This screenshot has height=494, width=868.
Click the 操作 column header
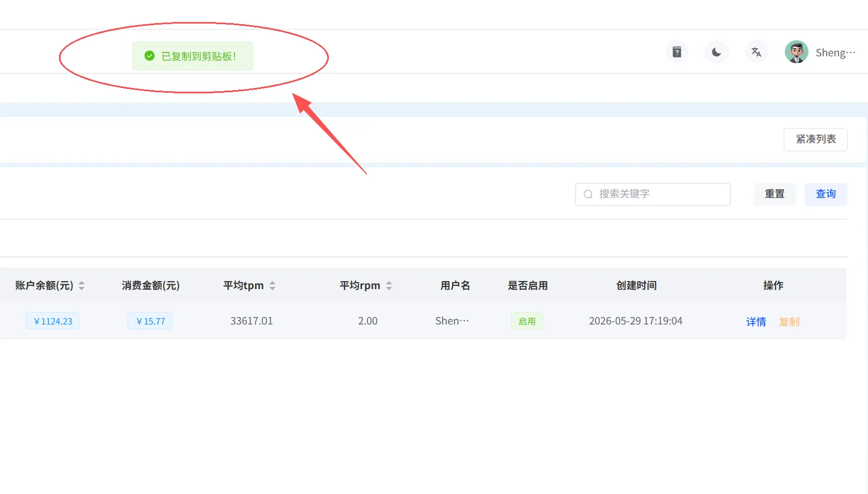(773, 286)
